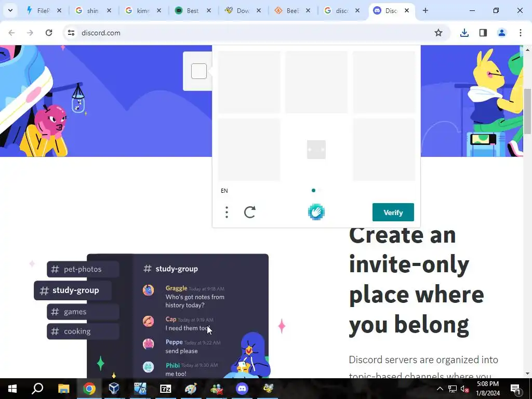Open the tab search dropdown arrow
The image size is (532, 399).
tap(10, 10)
